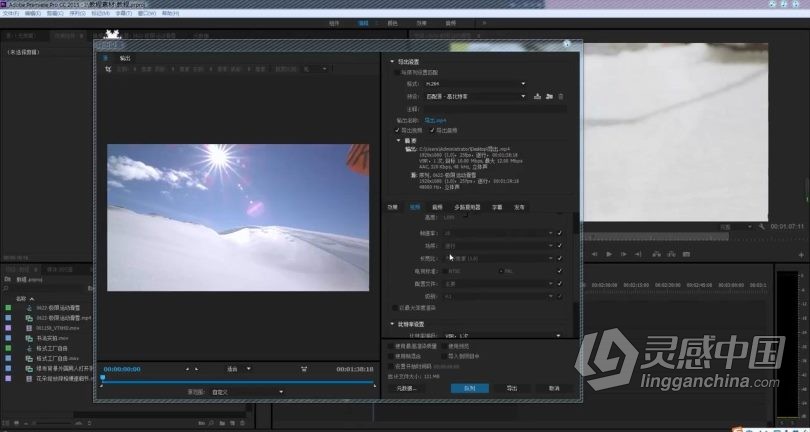Viewport: 810px width, 432px height.
Task: Set out point below export preview
Action: point(197,369)
